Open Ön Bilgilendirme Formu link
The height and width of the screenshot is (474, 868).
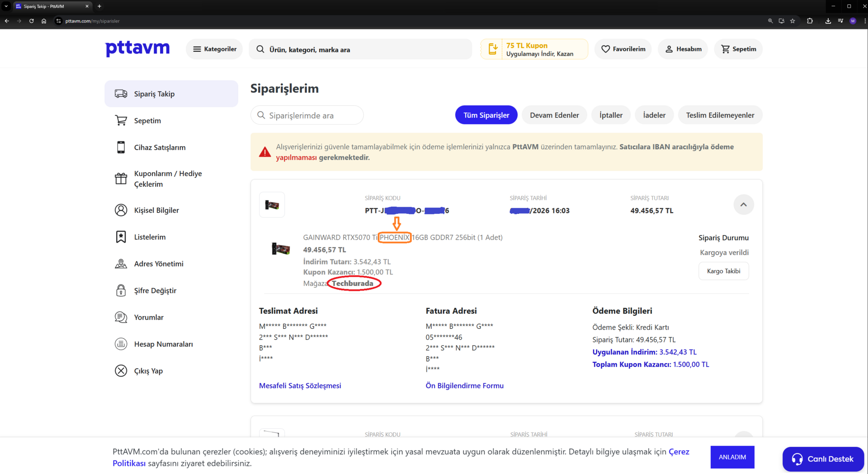465,386
